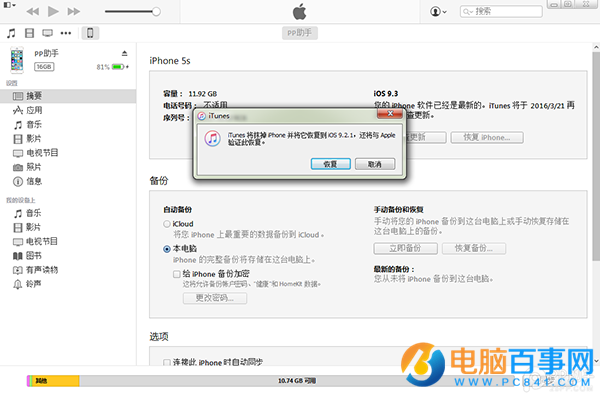
Task: Select 摘要 in the sidebar
Action: click(68, 96)
